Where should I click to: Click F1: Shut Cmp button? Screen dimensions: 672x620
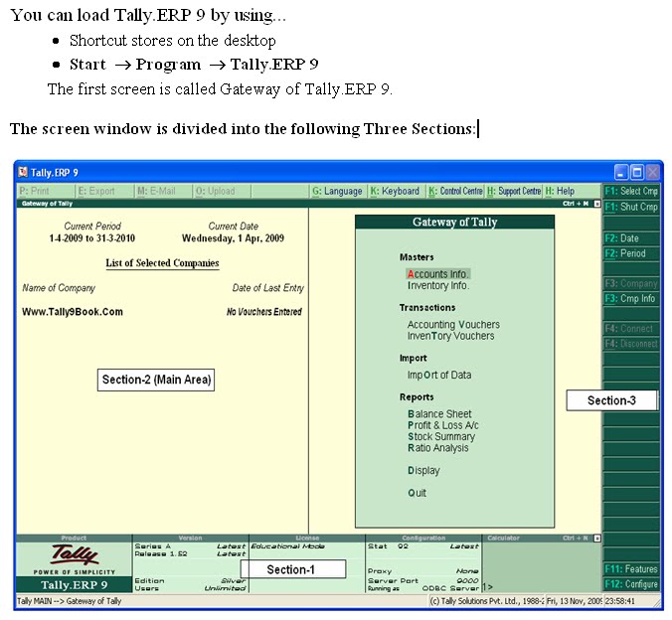click(631, 207)
